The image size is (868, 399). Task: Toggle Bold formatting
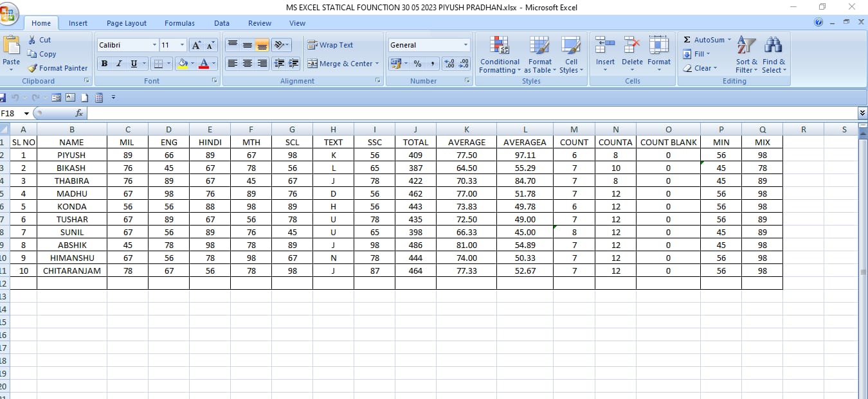pyautogui.click(x=104, y=64)
